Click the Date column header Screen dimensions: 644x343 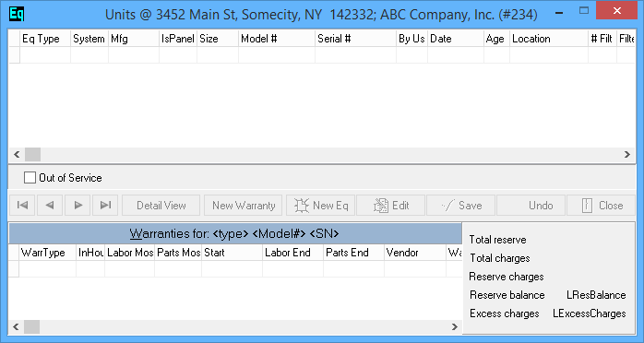click(456, 39)
